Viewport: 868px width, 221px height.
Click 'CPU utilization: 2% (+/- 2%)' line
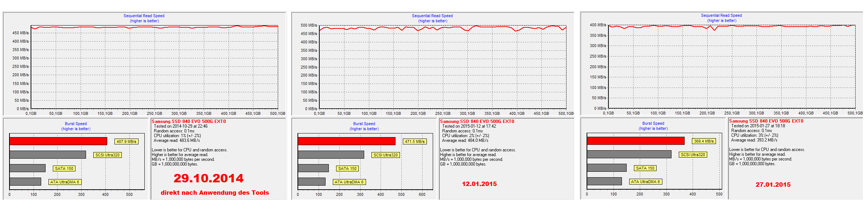466,136
